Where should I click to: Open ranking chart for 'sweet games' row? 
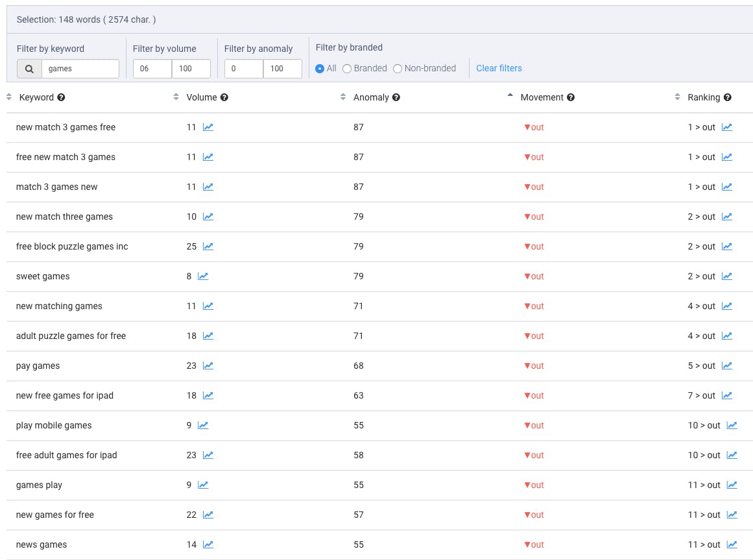pos(726,277)
